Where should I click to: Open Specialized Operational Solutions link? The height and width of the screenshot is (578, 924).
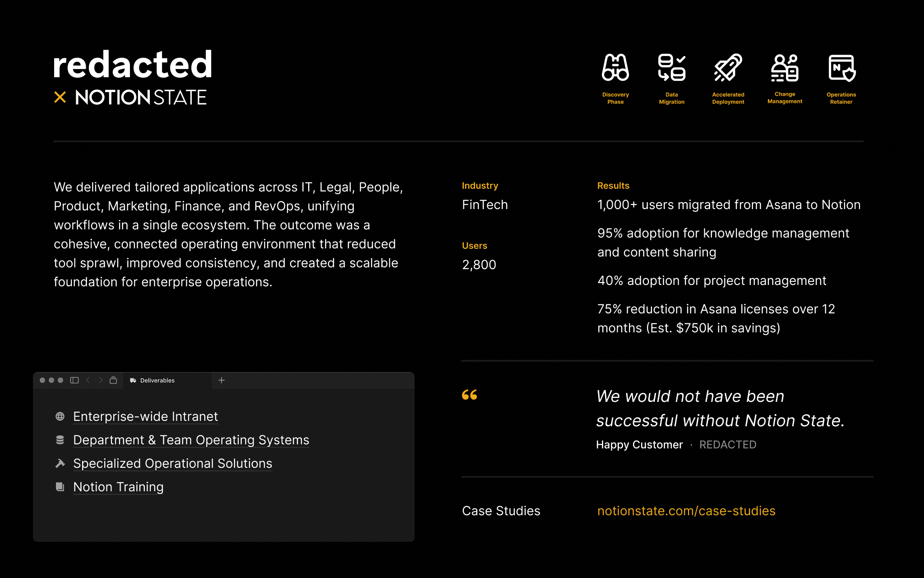[x=172, y=463]
